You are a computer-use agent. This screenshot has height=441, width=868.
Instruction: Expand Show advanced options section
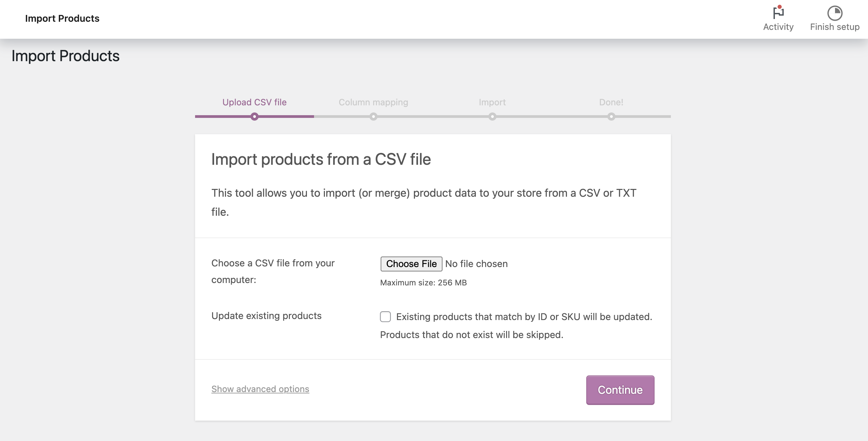tap(260, 388)
